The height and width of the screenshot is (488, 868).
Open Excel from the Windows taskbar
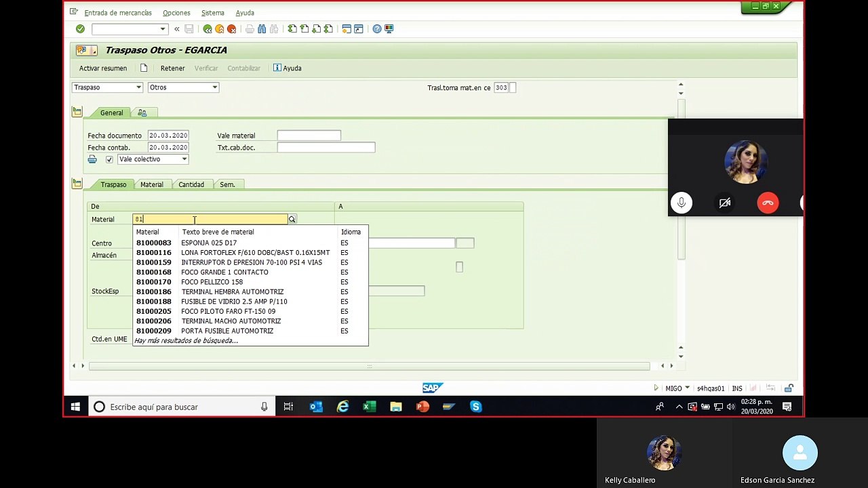[x=370, y=407]
